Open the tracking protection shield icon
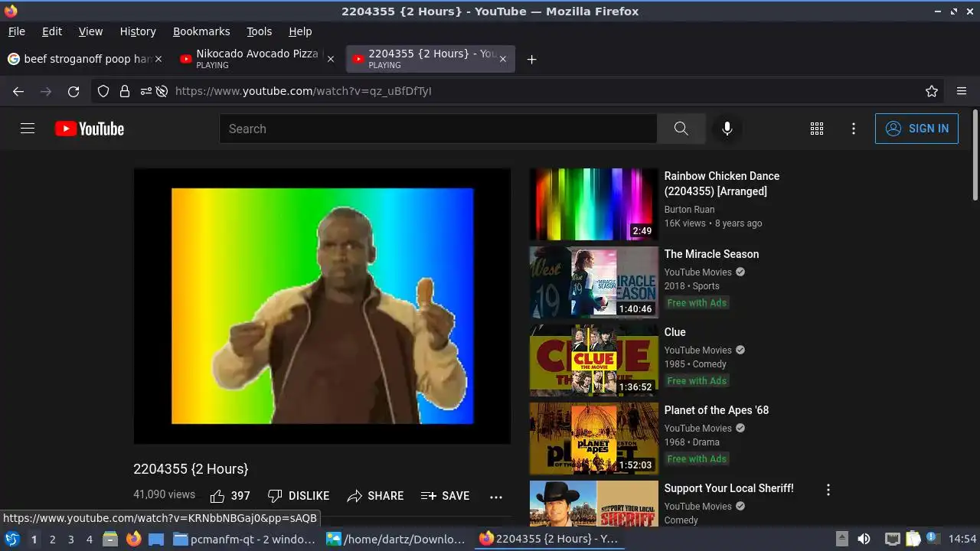 pos(103,91)
